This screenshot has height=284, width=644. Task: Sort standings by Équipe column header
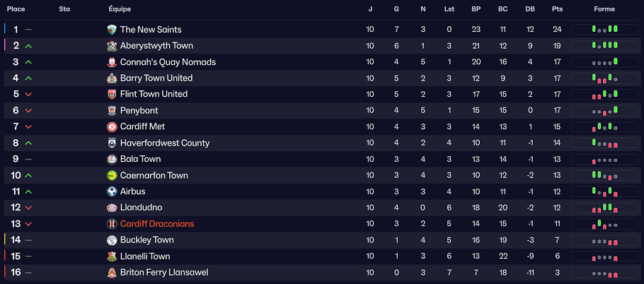(120, 9)
